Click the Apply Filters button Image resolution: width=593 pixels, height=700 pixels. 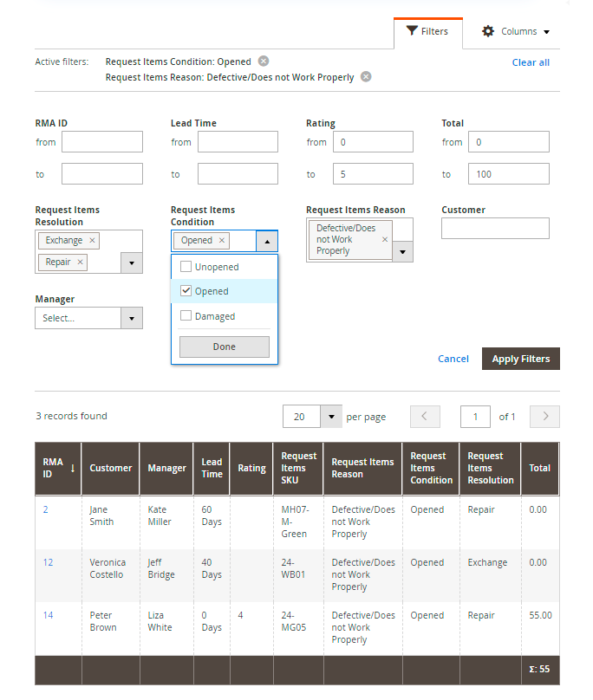click(x=520, y=359)
